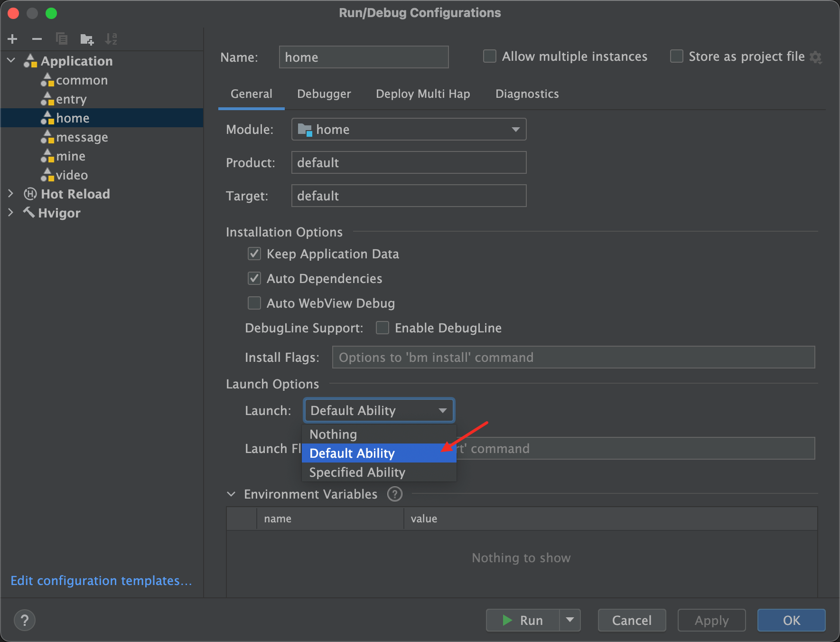Image resolution: width=840 pixels, height=642 pixels.
Task: Click the name column header
Action: coord(330,519)
